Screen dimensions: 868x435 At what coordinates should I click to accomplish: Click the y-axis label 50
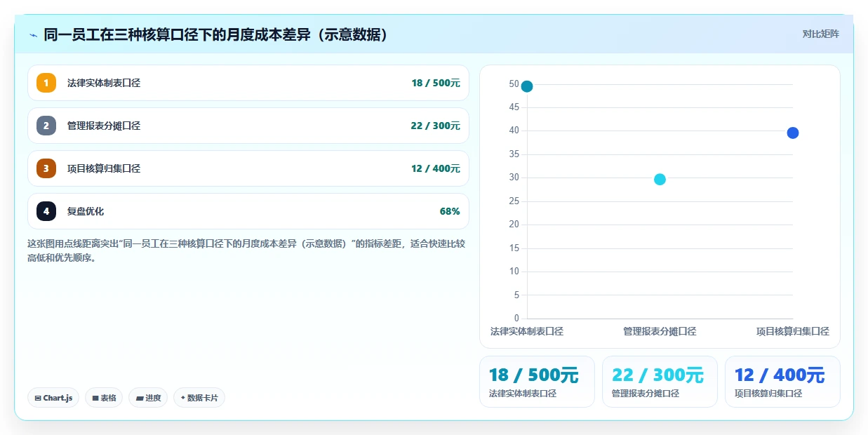click(514, 84)
